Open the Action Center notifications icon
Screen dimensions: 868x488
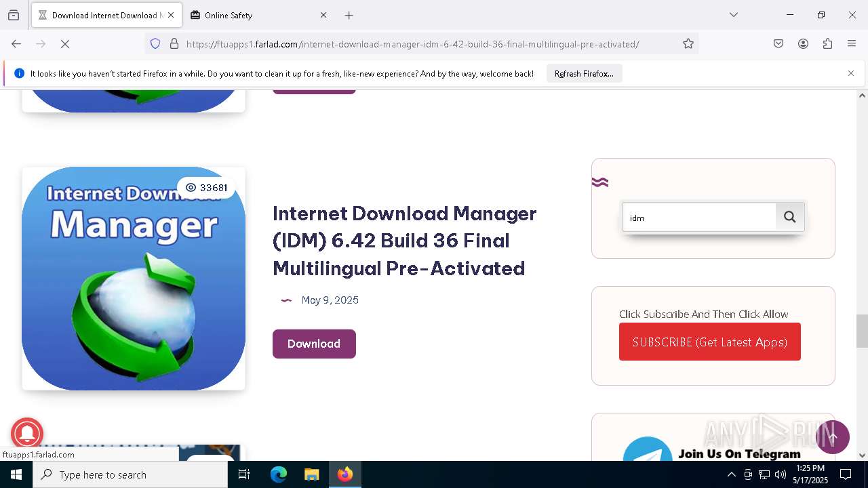click(x=846, y=474)
